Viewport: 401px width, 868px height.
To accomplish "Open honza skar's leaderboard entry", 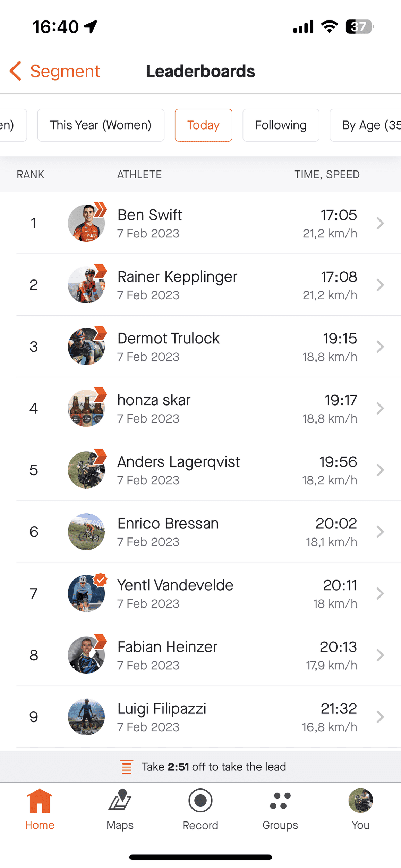I will pyautogui.click(x=200, y=408).
